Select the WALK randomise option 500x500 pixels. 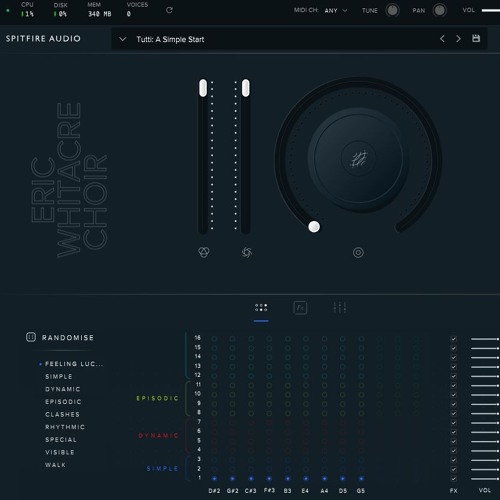coord(55,465)
